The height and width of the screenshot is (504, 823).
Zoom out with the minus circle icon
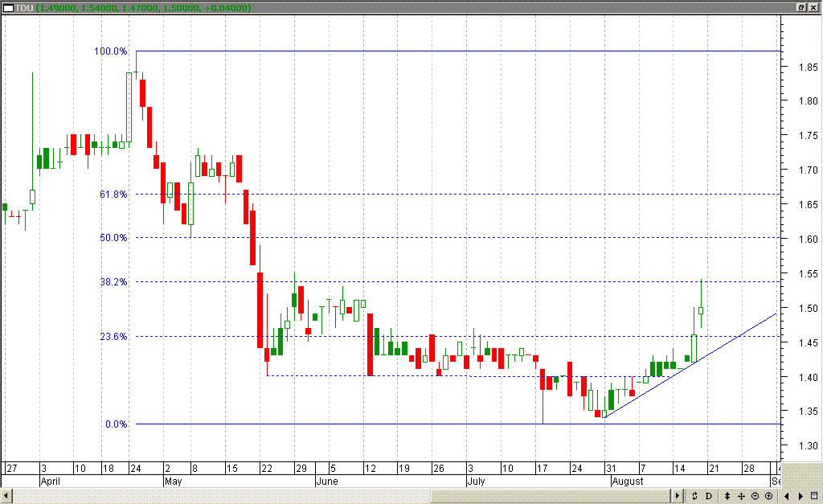pyautogui.click(x=755, y=496)
